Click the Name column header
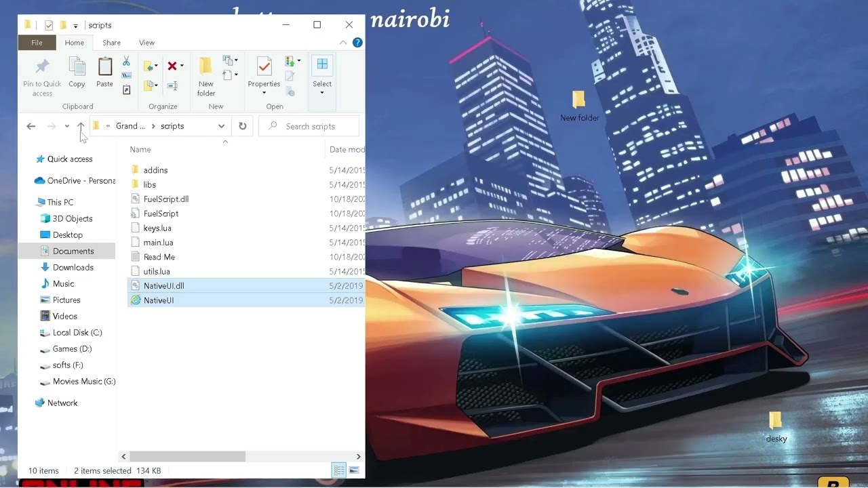Image resolution: width=868 pixels, height=488 pixels. click(x=140, y=149)
